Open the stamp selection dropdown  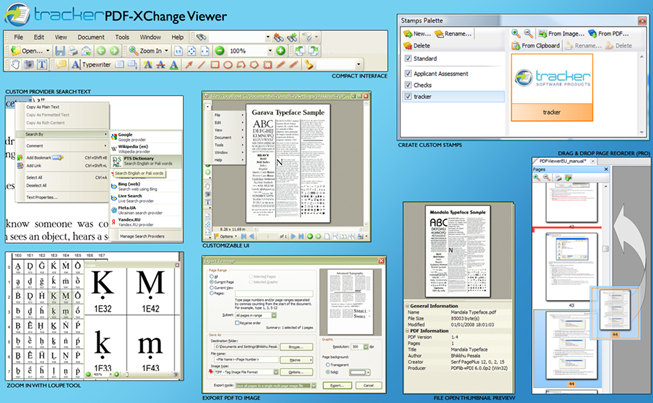358,65
